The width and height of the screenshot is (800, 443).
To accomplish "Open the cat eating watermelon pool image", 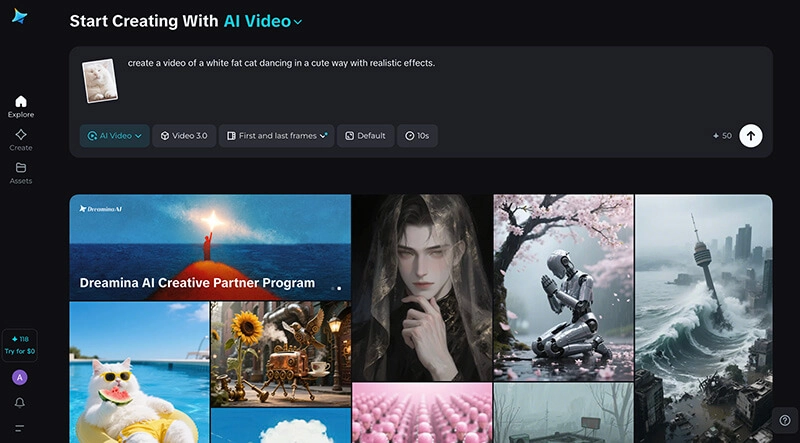I will click(139, 372).
